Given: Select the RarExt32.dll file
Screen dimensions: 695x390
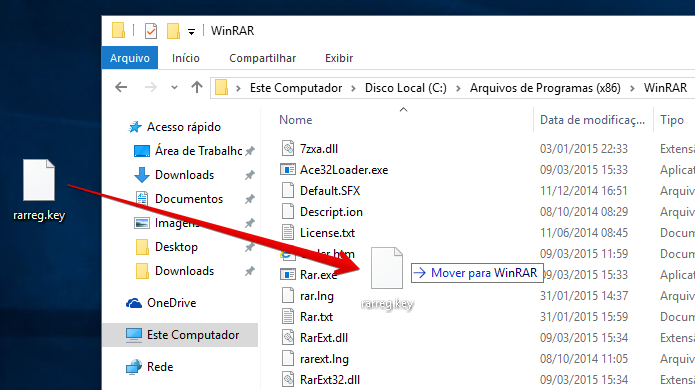Looking at the screenshot, I should coord(330,380).
